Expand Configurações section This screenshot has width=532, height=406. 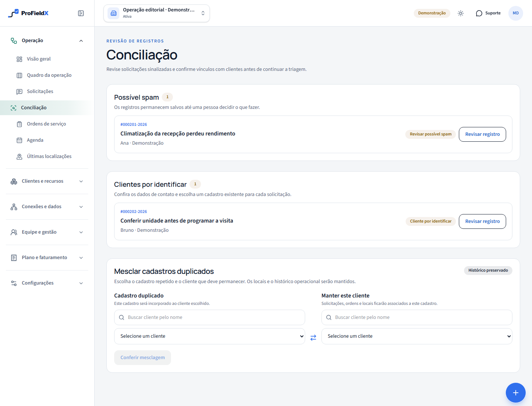[47, 283]
